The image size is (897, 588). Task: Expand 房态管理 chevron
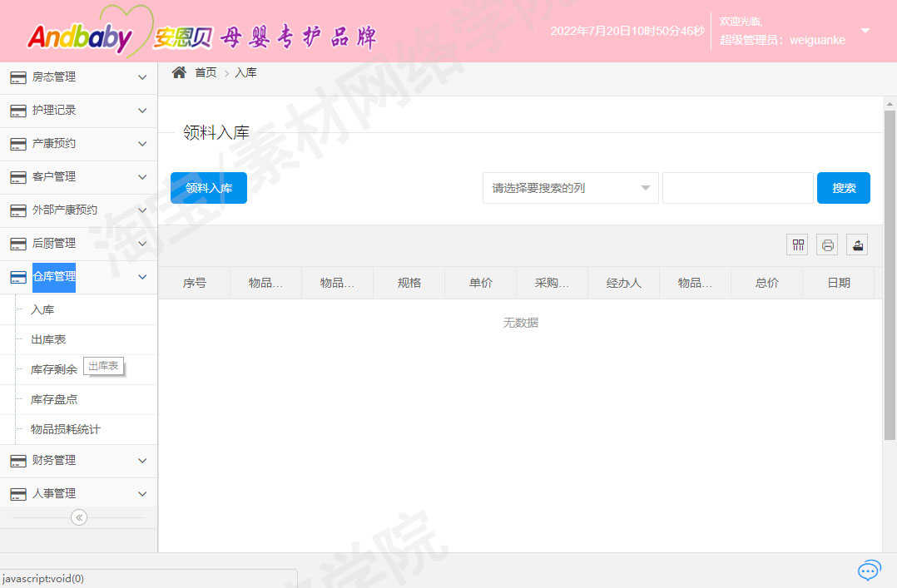tap(142, 77)
